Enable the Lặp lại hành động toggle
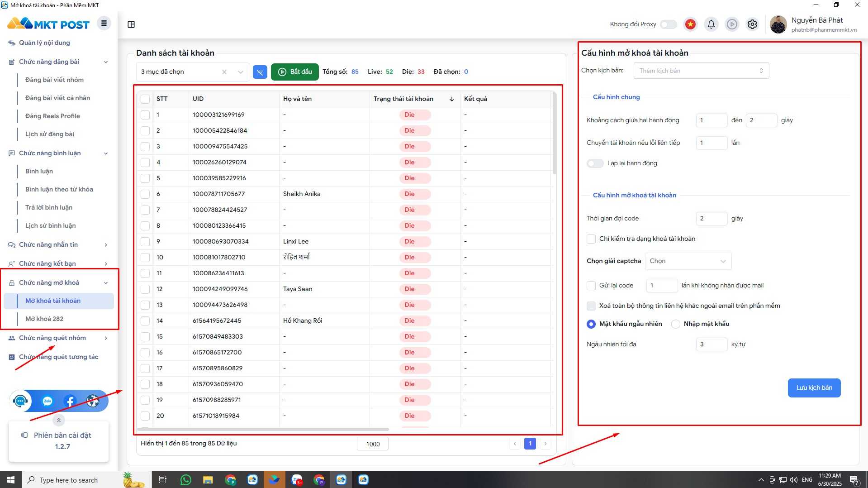The height and width of the screenshot is (488, 868). [595, 163]
